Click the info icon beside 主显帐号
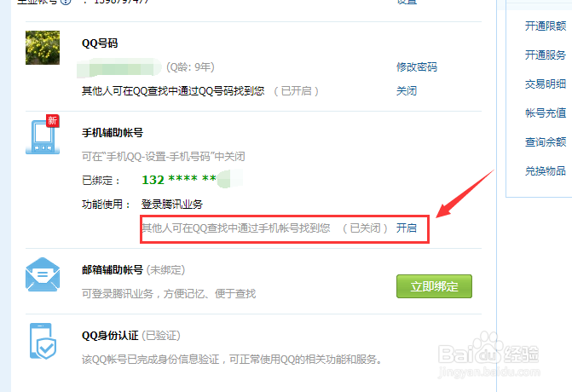572x392 pixels. coord(66,2)
